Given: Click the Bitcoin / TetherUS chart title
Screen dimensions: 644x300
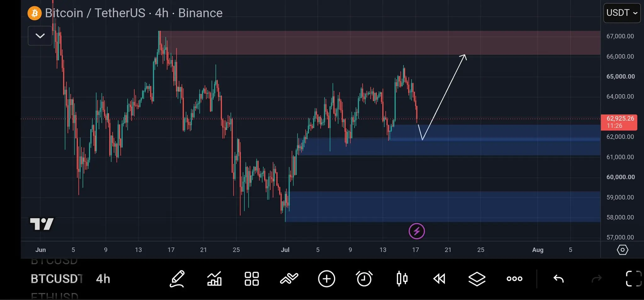Looking at the screenshot, I should [x=95, y=13].
